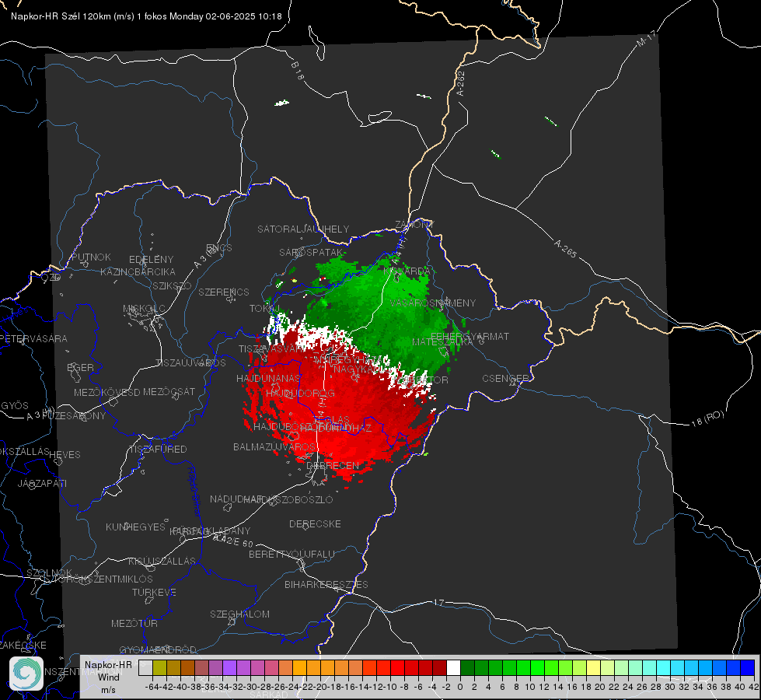
Task: Click the BALMAZÚJVÁROS city label
Action: (274, 447)
